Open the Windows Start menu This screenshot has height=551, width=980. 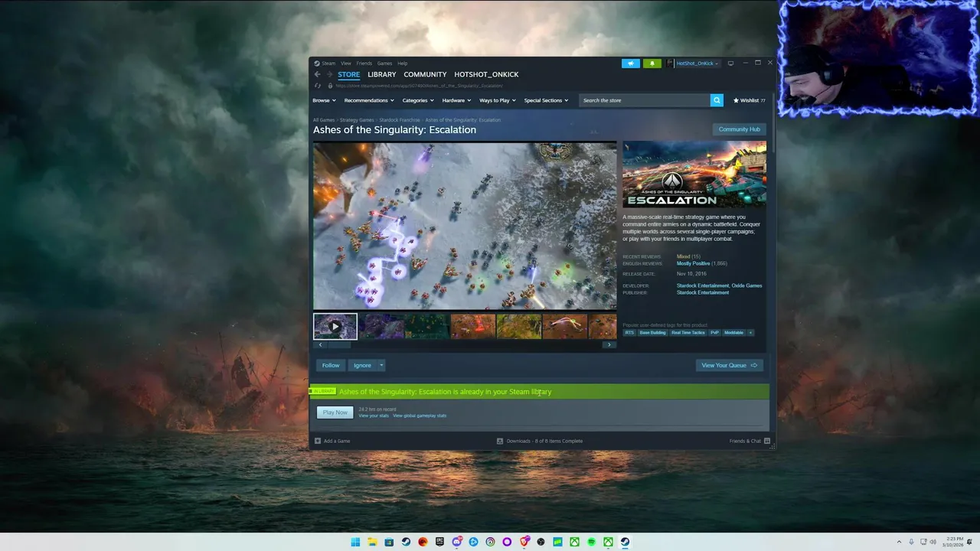coord(355,542)
